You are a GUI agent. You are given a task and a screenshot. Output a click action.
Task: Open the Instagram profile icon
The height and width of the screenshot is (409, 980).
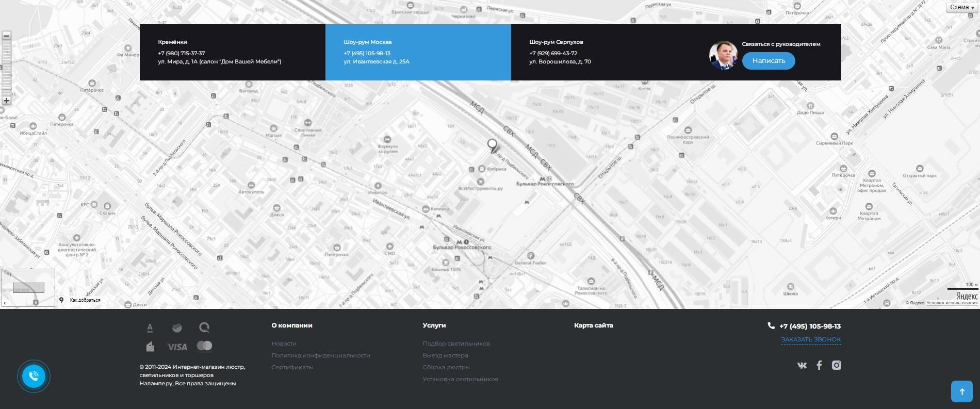[x=837, y=365]
